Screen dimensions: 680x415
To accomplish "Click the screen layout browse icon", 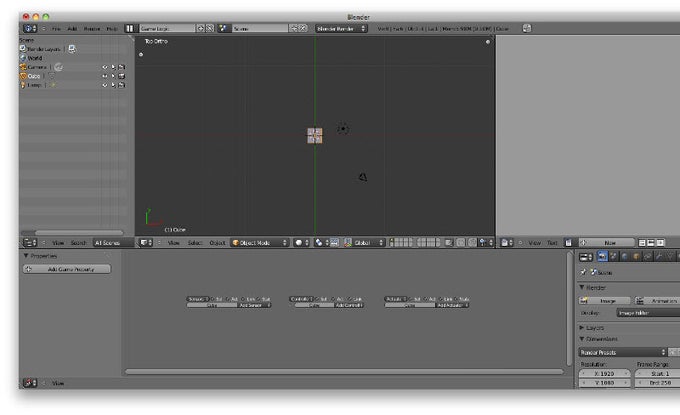I will tap(130, 29).
